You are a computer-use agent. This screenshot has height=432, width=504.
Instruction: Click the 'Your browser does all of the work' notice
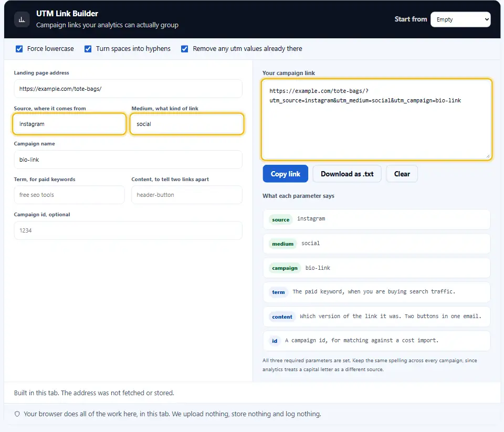(x=172, y=414)
